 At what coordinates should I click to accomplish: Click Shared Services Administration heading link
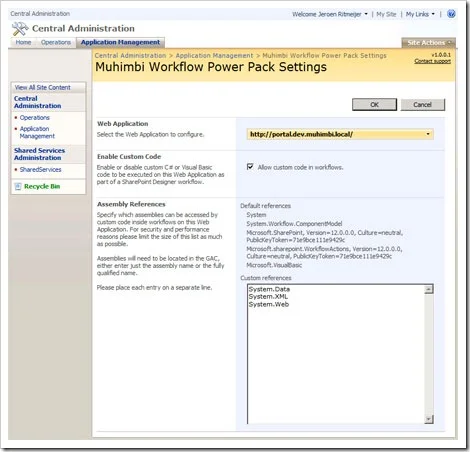(x=39, y=154)
